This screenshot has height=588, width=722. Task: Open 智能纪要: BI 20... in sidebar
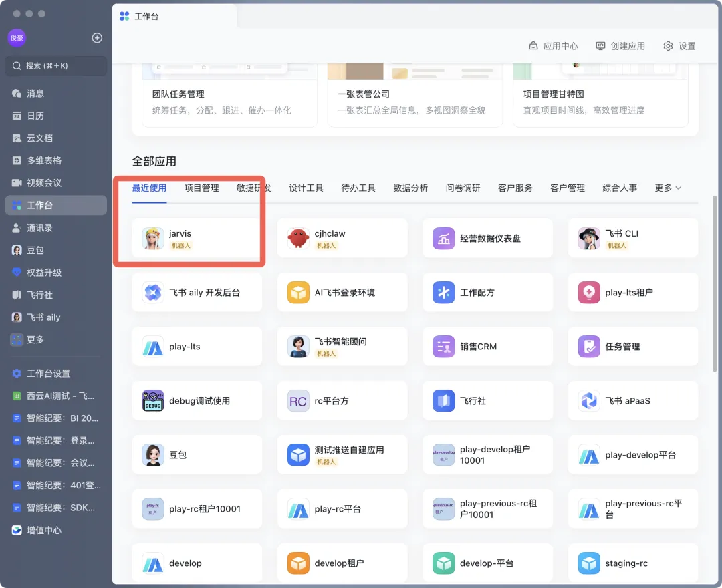(55, 418)
